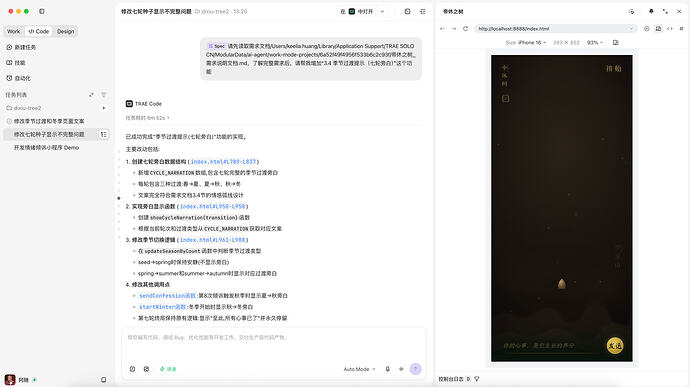Open link index.html#L950-L958
690x387 pixels.
coord(213,206)
